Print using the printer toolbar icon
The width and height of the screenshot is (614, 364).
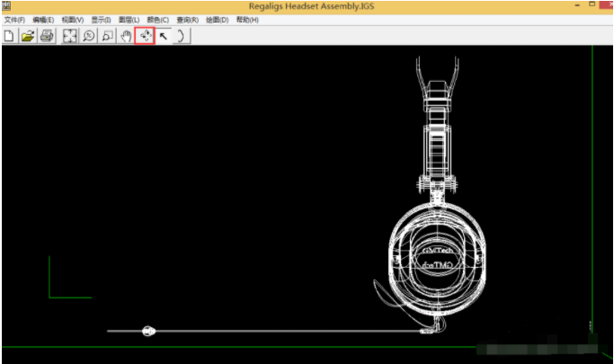coord(47,36)
